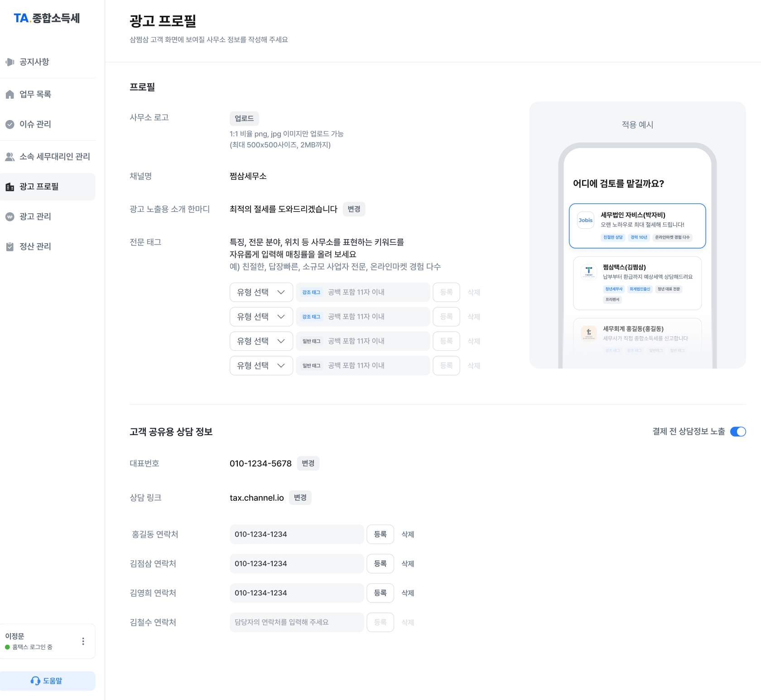Click the last 일반 태그 input field
The width and height of the screenshot is (761, 700).
[363, 365]
